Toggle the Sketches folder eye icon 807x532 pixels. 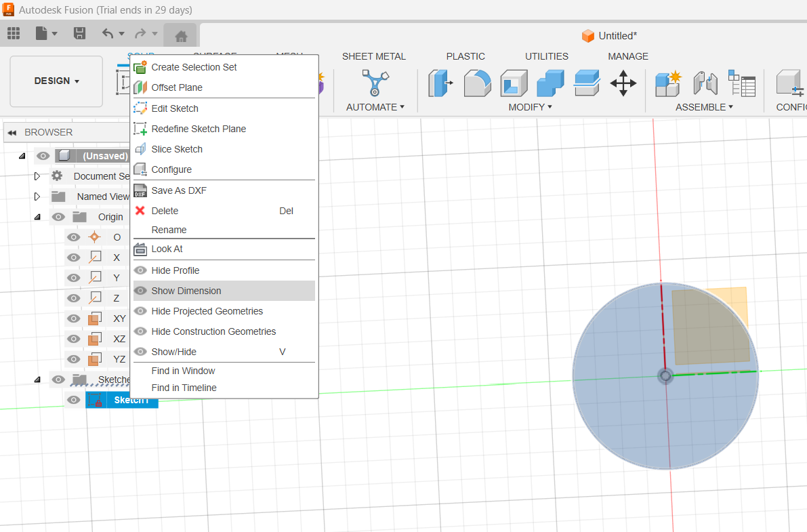(x=58, y=380)
